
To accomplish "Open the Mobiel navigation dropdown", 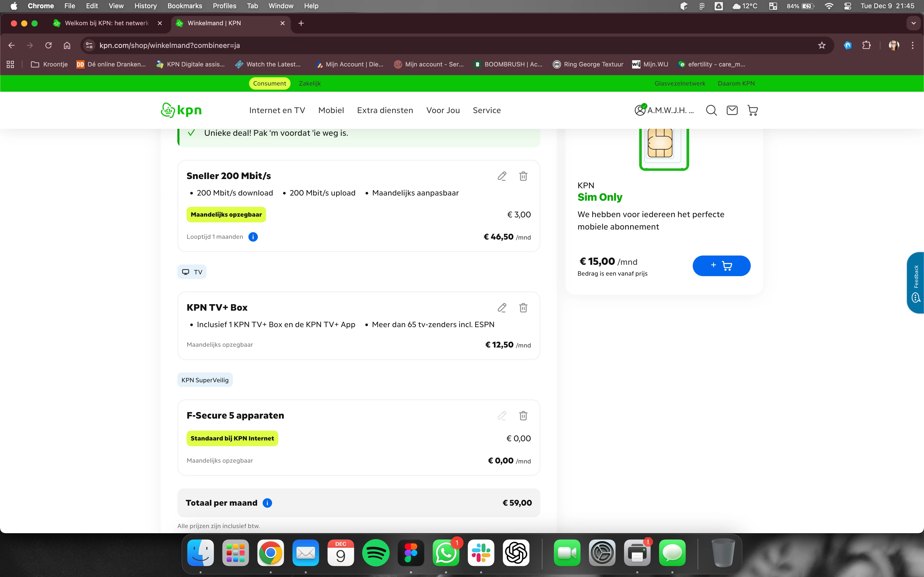I will point(331,110).
